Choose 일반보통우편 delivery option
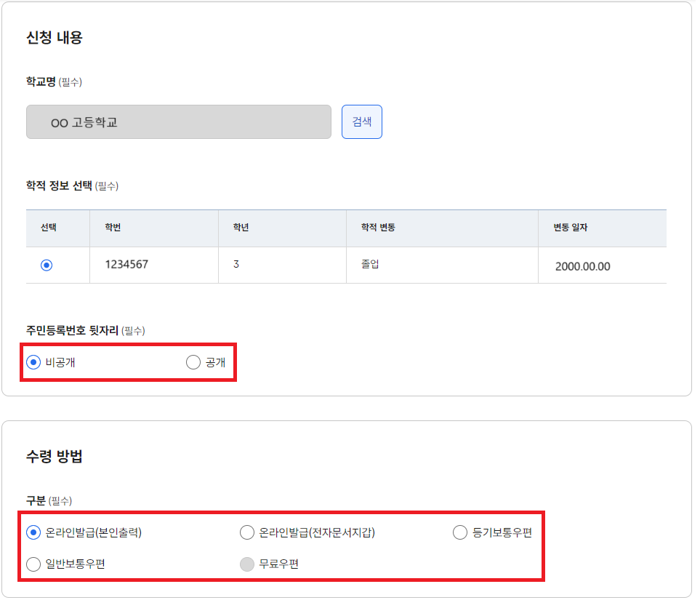This screenshot has width=700, height=600. point(33,564)
